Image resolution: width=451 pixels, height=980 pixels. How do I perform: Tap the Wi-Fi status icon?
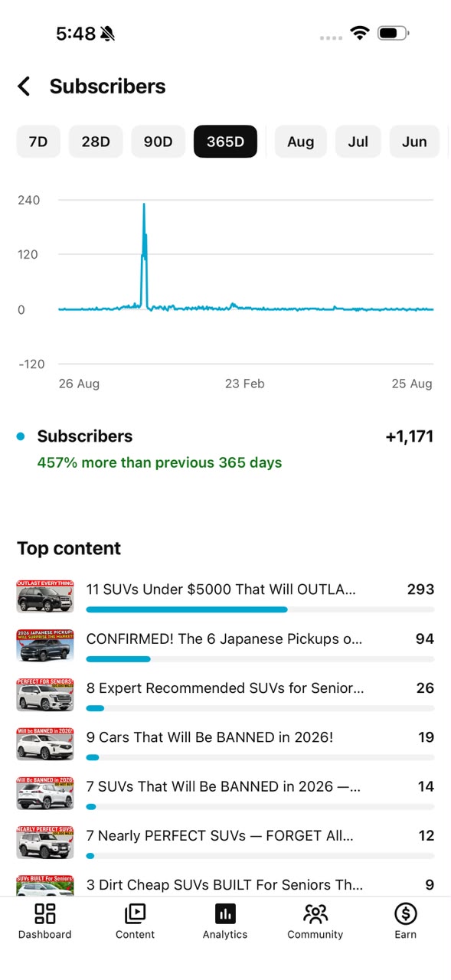359,33
